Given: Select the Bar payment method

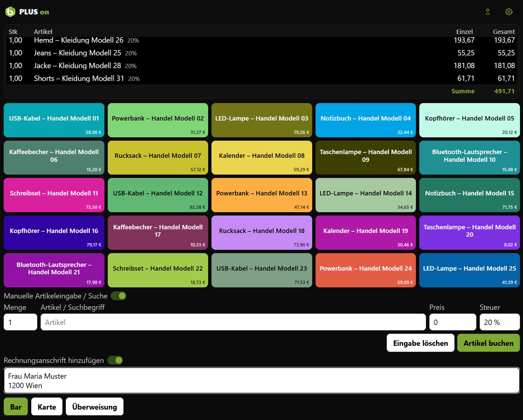Looking at the screenshot, I should (15, 407).
